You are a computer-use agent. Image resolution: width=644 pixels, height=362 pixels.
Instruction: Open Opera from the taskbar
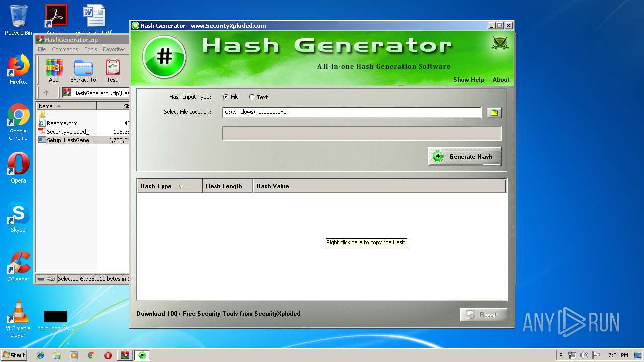pyautogui.click(x=108, y=355)
